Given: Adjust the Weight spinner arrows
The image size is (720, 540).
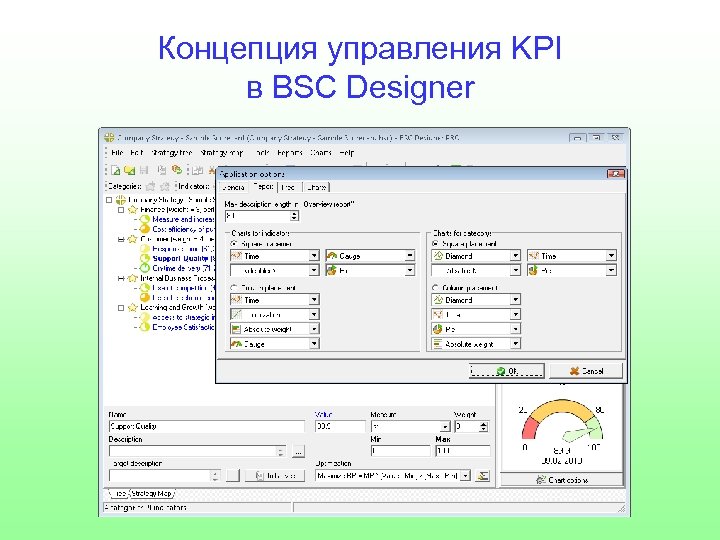Looking at the screenshot, I should click(x=484, y=427).
